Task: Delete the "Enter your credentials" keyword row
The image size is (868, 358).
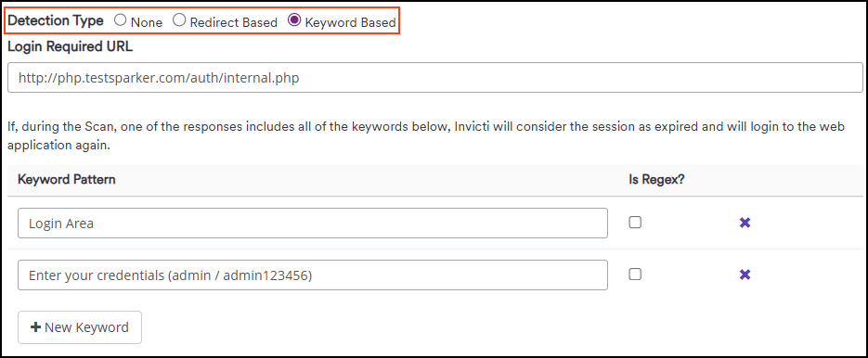Action: [x=745, y=275]
